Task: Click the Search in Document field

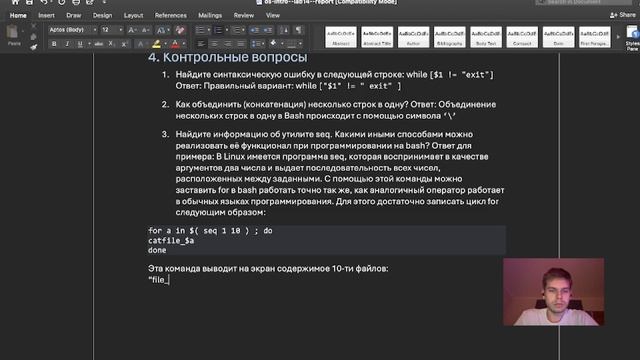Action: (584, 2)
